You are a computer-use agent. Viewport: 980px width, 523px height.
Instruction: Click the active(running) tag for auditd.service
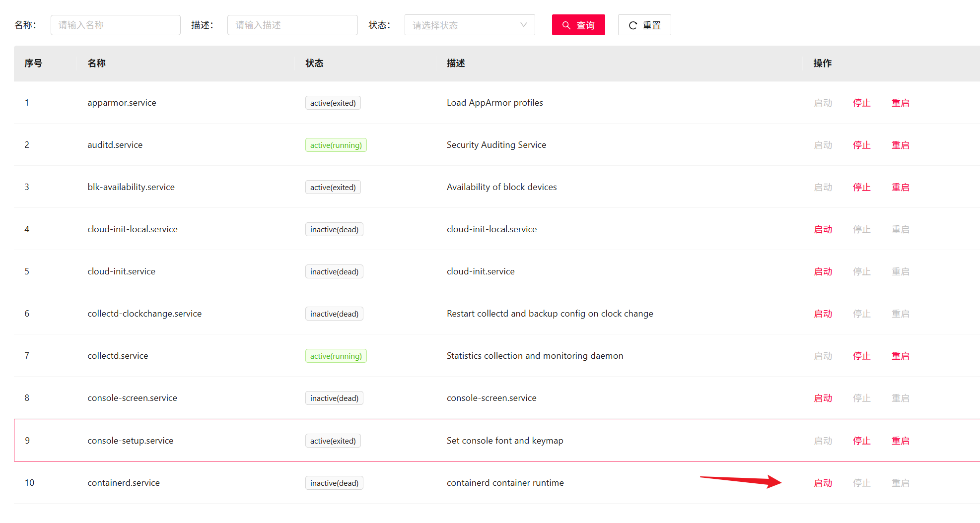(336, 145)
